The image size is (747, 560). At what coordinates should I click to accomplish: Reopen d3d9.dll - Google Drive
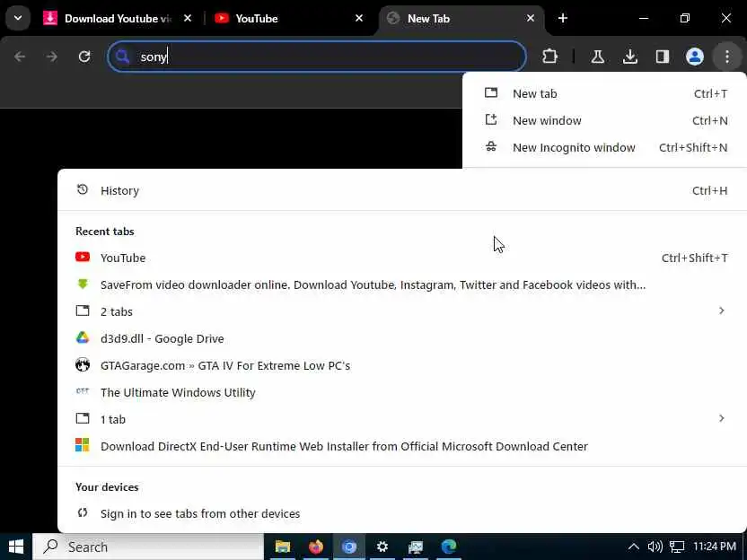coord(401,338)
